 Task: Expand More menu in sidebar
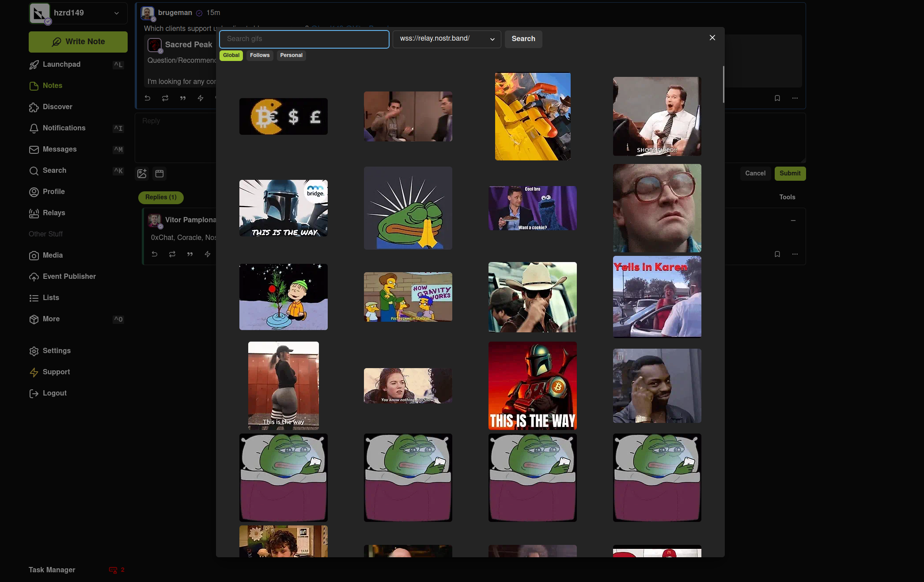point(76,319)
